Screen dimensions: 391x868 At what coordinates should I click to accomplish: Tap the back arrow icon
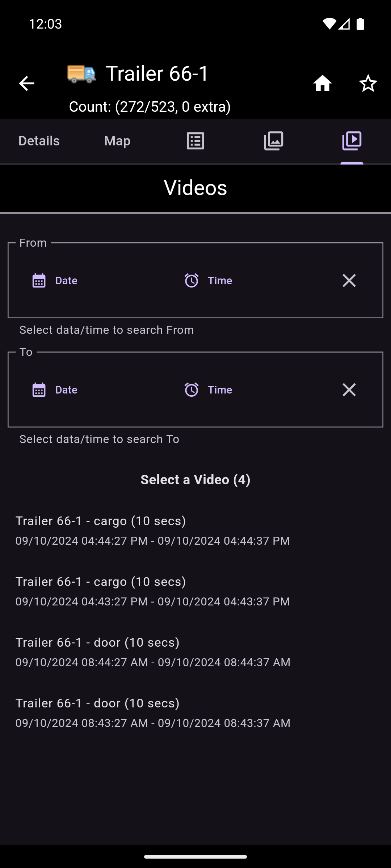coord(26,84)
